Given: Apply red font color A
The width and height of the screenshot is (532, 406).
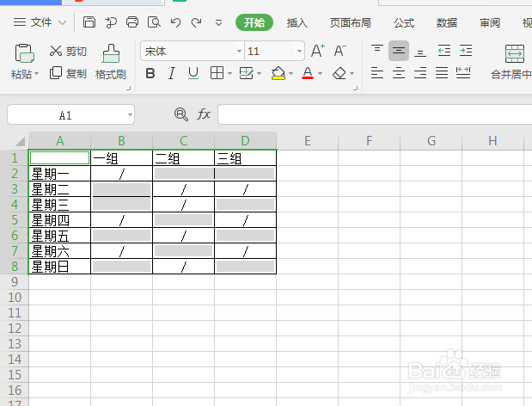Looking at the screenshot, I should coord(308,73).
